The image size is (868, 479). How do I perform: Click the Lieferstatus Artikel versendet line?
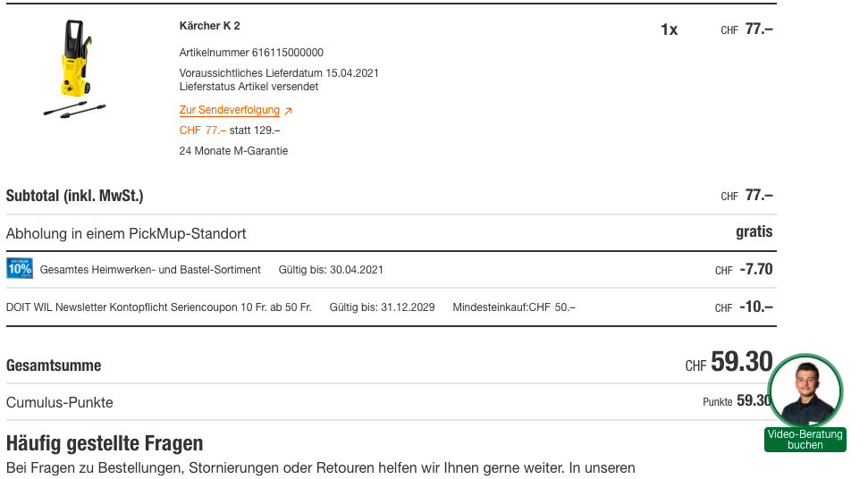[x=249, y=87]
